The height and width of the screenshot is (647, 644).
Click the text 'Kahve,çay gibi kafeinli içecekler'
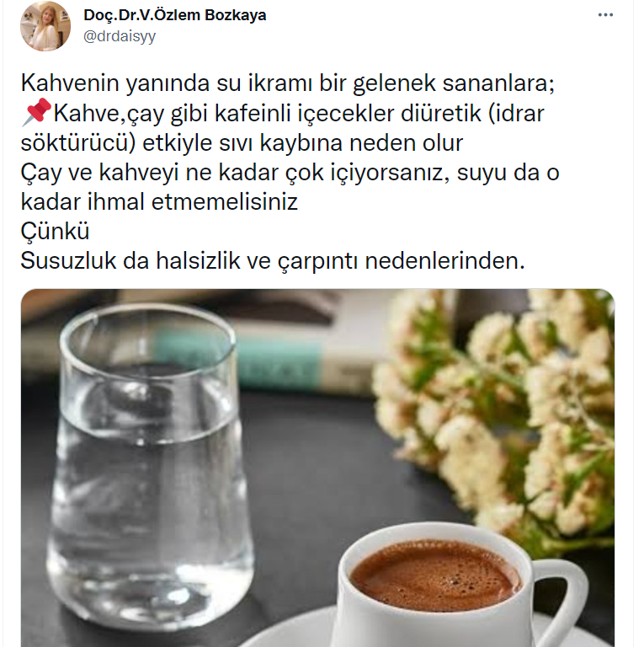point(225,113)
